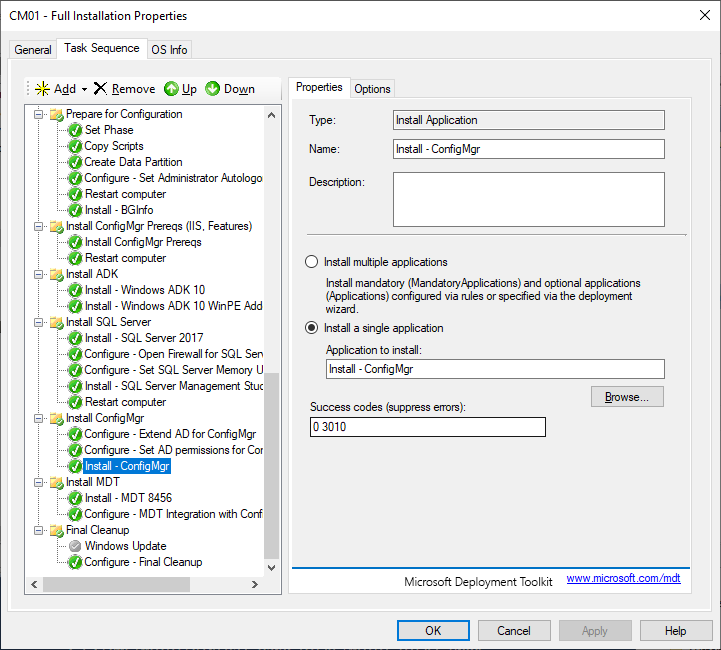
Task: Switch to the OS Info tab
Action: (x=169, y=50)
